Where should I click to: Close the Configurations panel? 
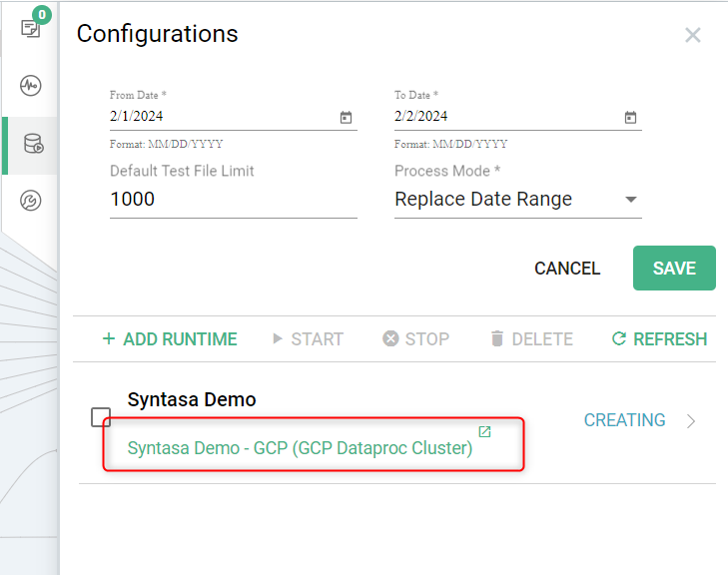click(692, 36)
